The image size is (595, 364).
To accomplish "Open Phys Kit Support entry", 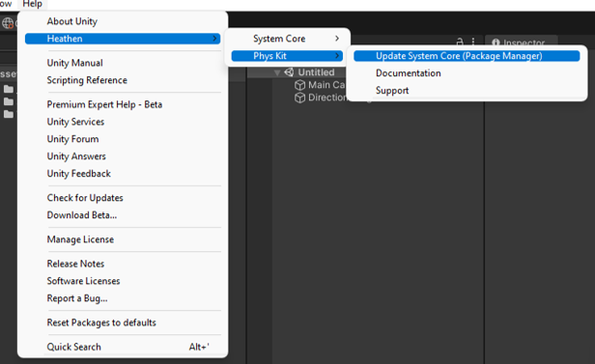I will (x=392, y=91).
